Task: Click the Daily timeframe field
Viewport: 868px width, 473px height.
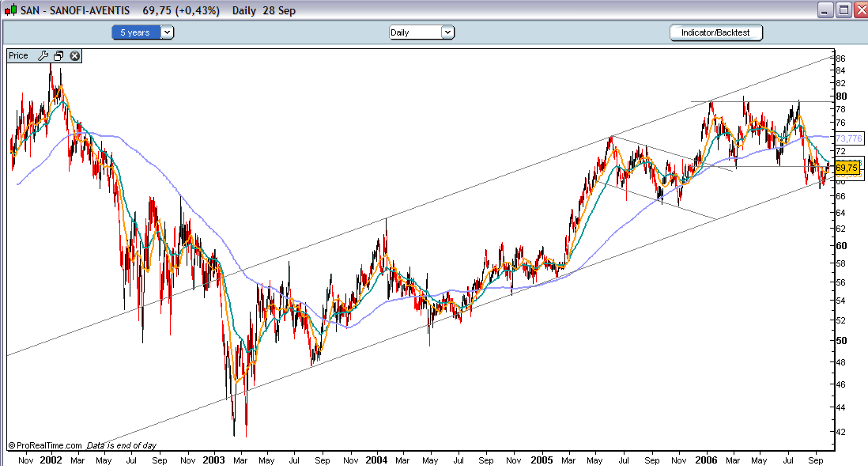Action: click(416, 32)
